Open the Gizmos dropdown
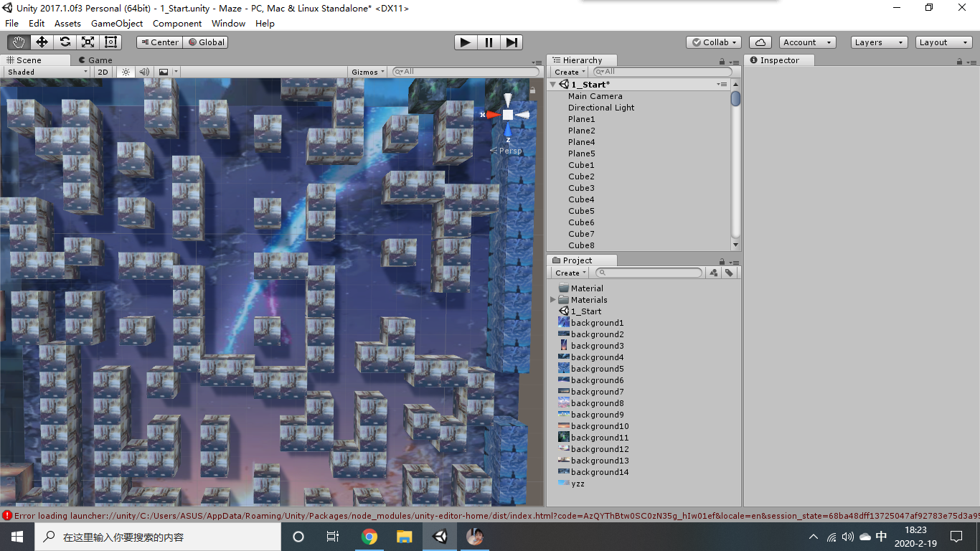Screen dimensions: 980x551 (367, 72)
